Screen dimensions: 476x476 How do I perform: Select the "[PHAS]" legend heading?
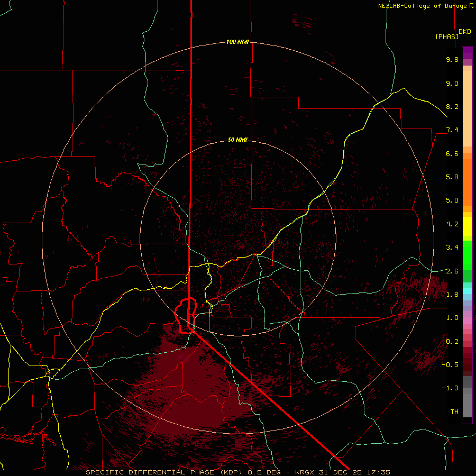(x=447, y=36)
